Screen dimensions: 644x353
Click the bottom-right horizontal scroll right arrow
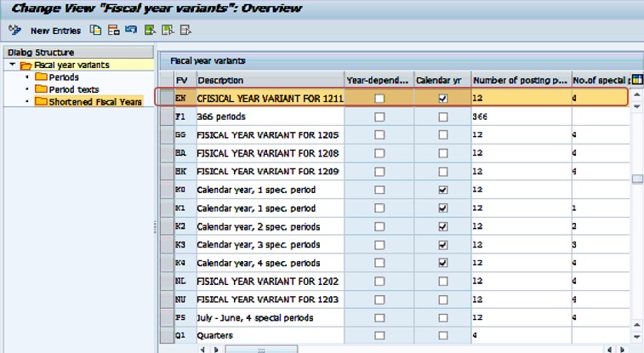(x=623, y=350)
